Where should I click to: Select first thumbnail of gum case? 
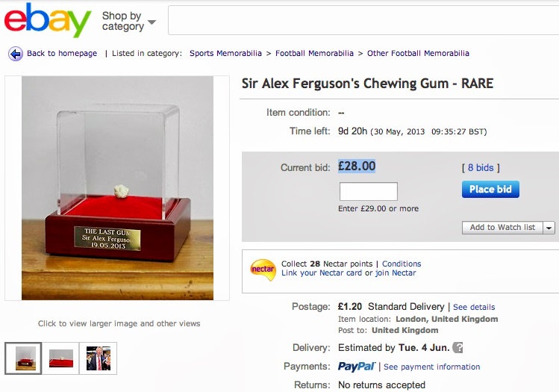pos(23,358)
